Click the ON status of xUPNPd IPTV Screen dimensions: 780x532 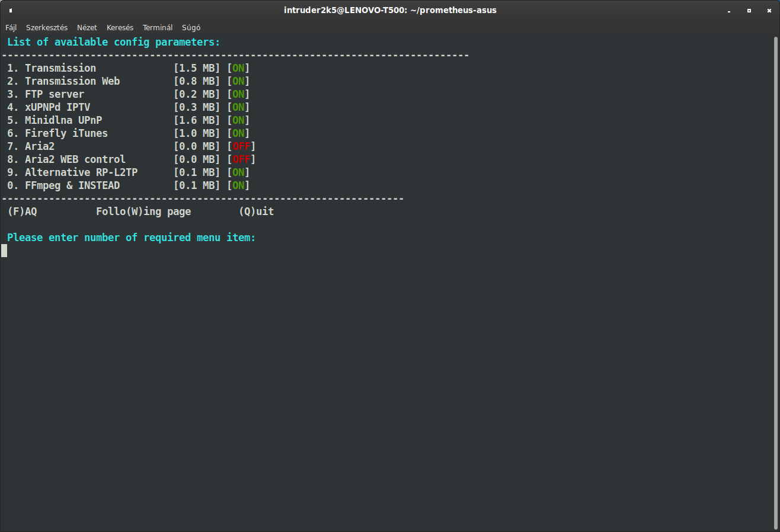(238, 107)
